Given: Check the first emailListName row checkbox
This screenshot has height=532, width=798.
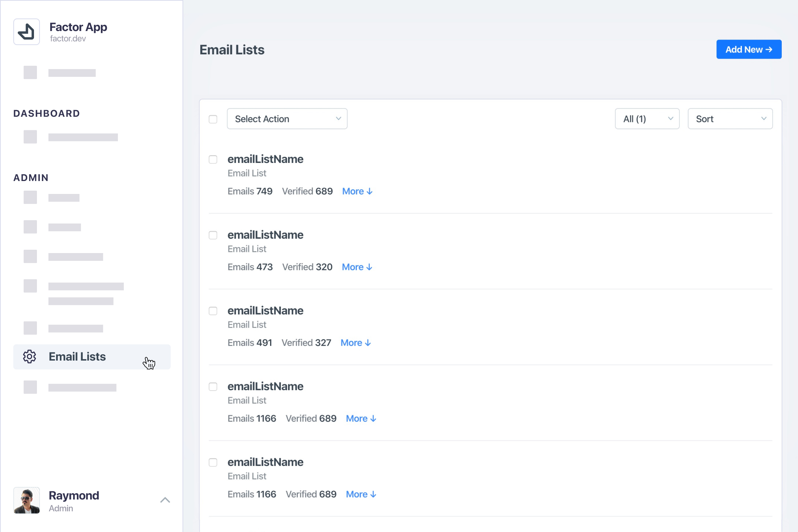Looking at the screenshot, I should pos(213,160).
